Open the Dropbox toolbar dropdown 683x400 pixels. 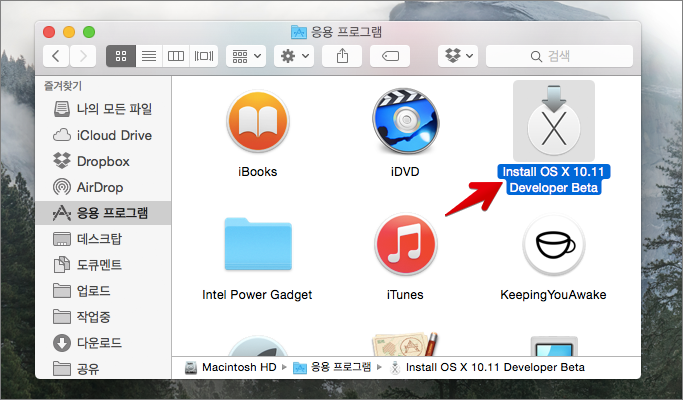pyautogui.click(x=458, y=56)
